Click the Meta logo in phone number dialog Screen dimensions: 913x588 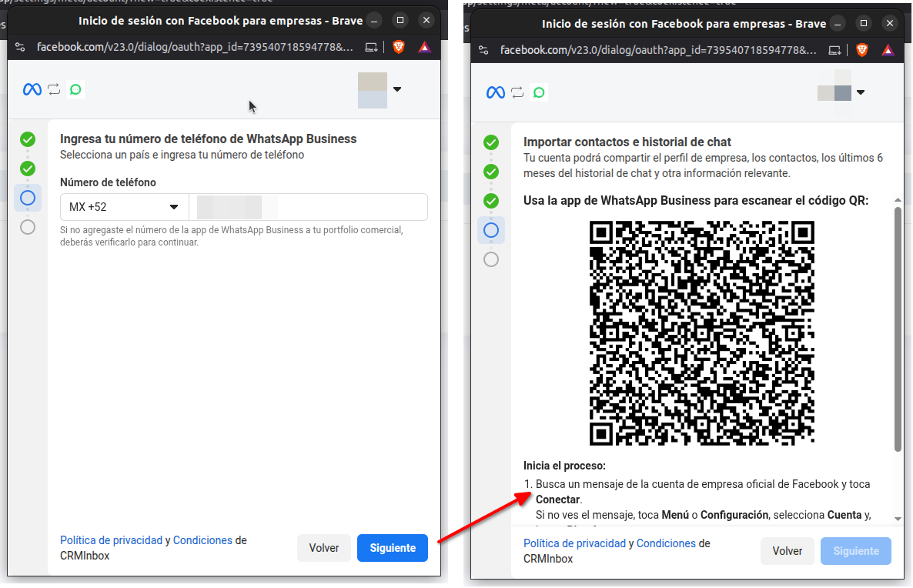tap(32, 89)
